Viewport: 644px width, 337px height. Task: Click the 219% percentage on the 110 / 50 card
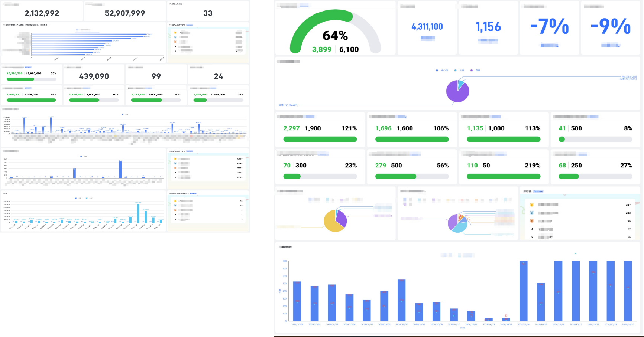click(x=533, y=166)
